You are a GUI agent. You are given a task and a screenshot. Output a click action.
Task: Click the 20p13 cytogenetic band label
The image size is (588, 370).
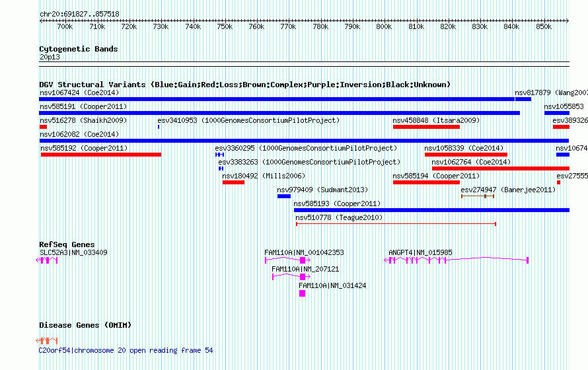click(x=50, y=57)
